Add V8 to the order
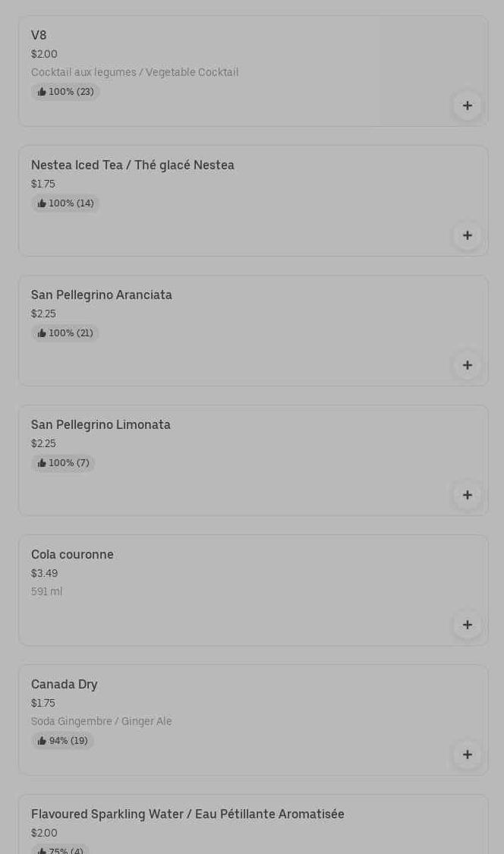 point(467,106)
